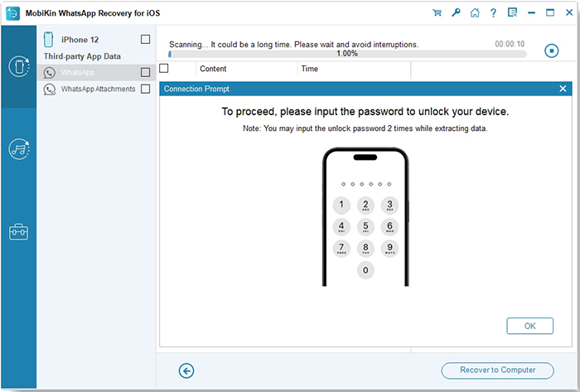Click the phone passcode illustration

[x=365, y=216]
